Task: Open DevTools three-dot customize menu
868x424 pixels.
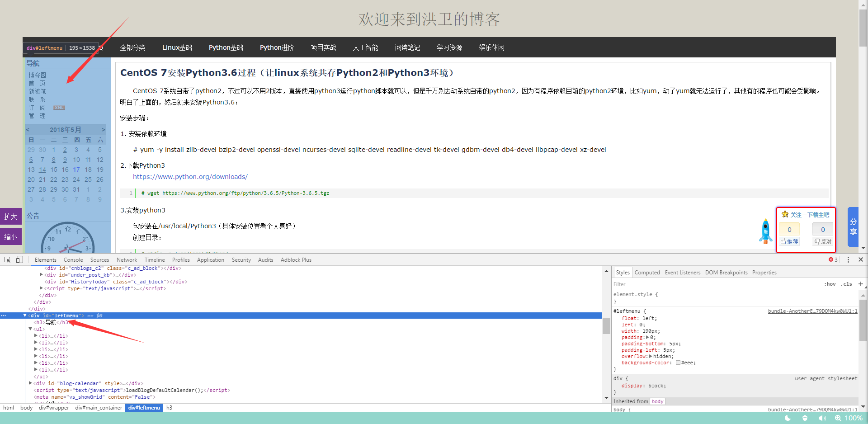Action: 848,259
